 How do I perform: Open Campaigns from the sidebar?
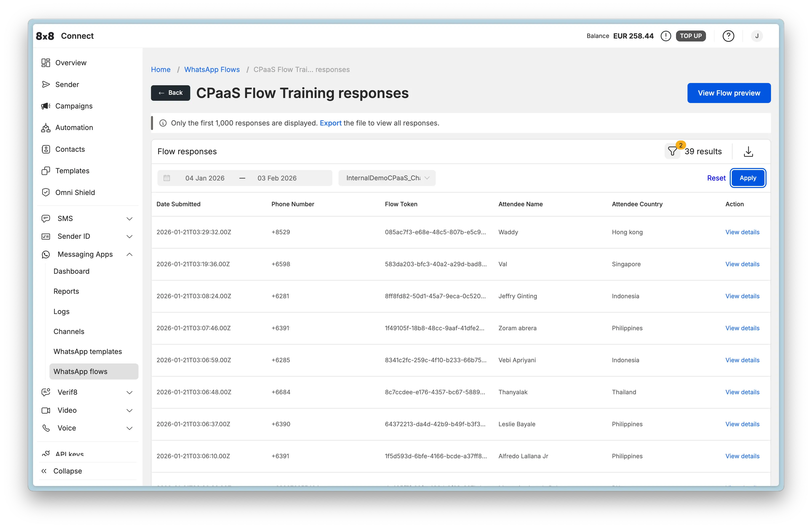[74, 106]
